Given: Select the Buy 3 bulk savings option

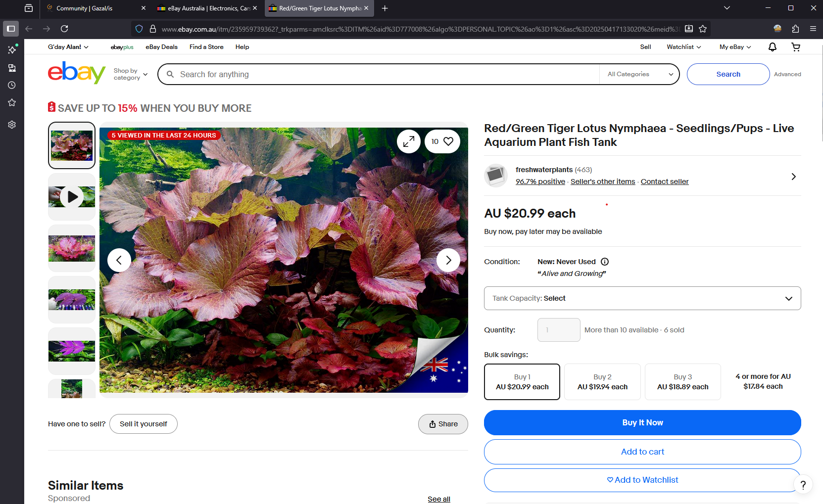Looking at the screenshot, I should [x=682, y=382].
